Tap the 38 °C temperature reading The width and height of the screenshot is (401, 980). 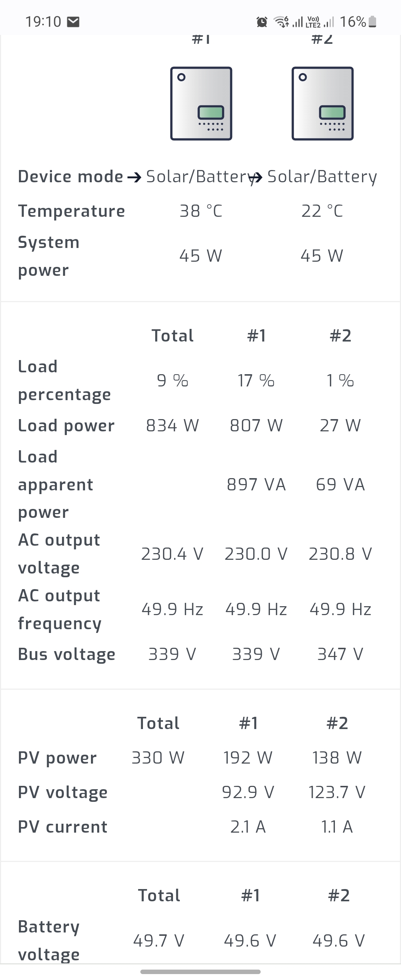(x=201, y=211)
